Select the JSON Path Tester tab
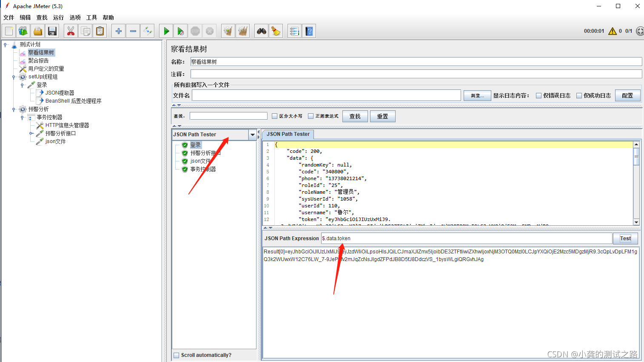644x362 pixels. [288, 134]
